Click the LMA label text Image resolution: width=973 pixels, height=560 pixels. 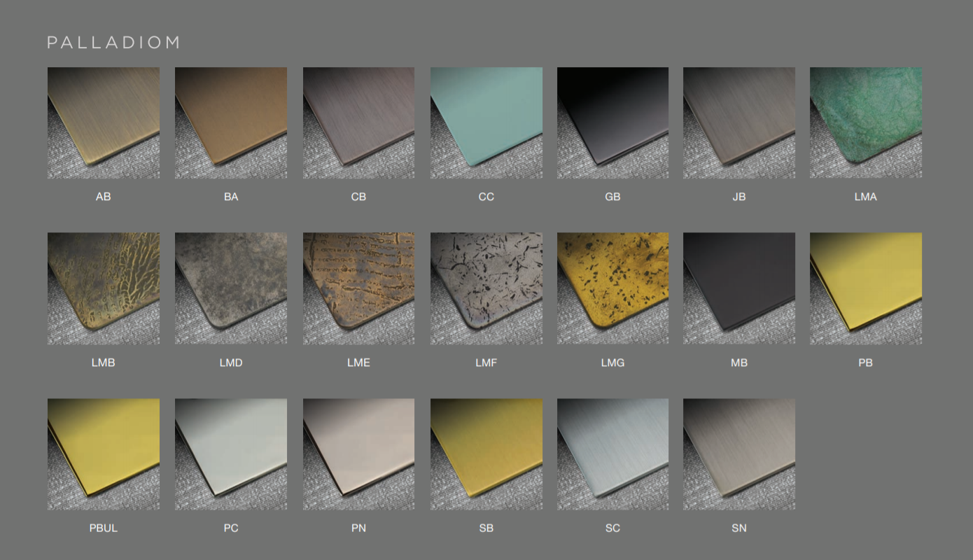click(866, 197)
